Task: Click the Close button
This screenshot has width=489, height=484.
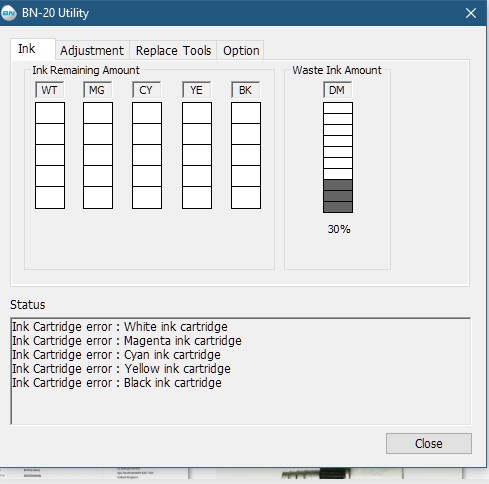Action: click(x=429, y=443)
